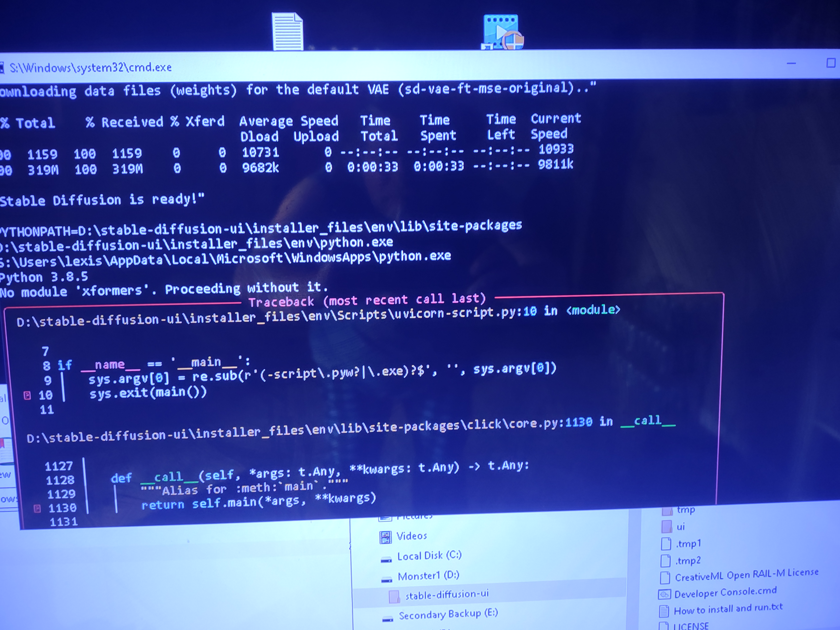Viewport: 840px width, 630px height.
Task: Click the cmd.exe window title text
Action: (90, 68)
